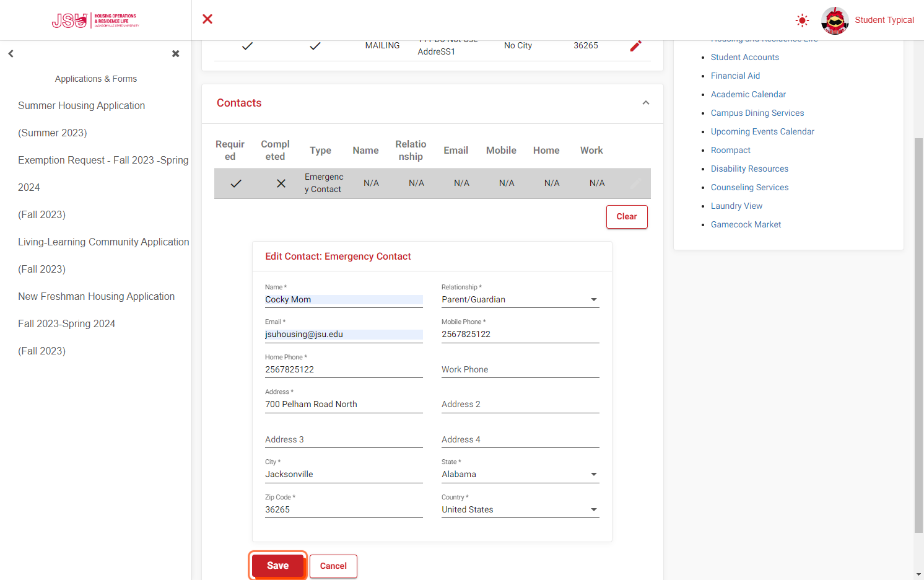Click the Address 2 input field
924x580 pixels.
tap(520, 405)
